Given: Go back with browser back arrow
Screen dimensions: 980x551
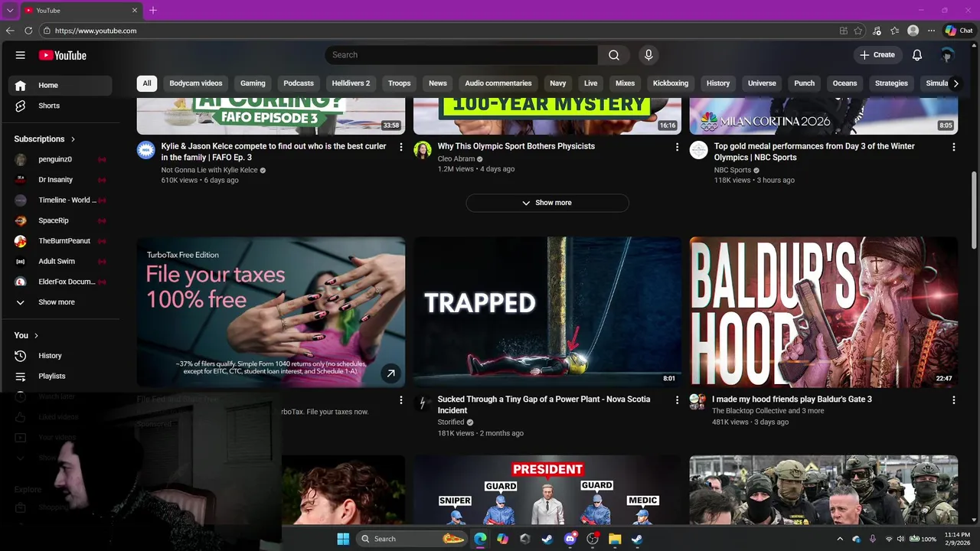Looking at the screenshot, I should (x=10, y=31).
